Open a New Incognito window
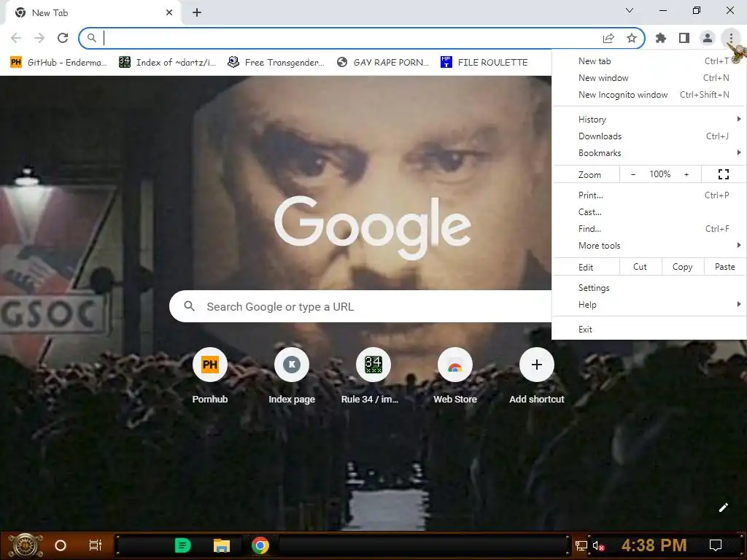747x560 pixels. coord(649,95)
